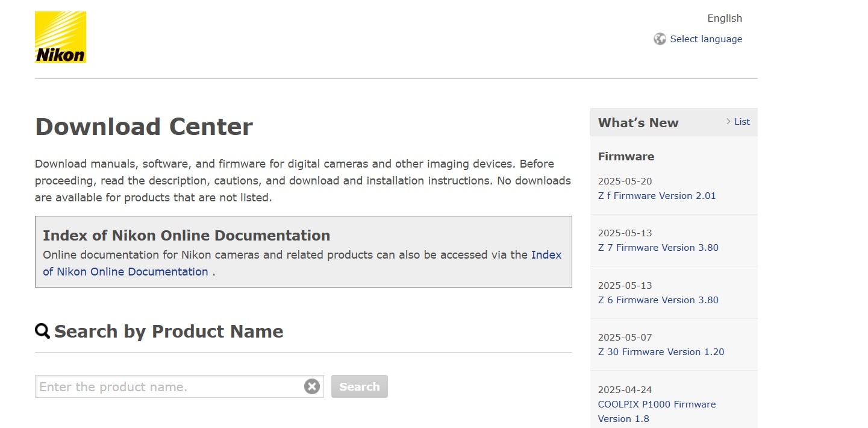
Task: Select Z 6 Firmware Version 3.80
Action: pyautogui.click(x=658, y=300)
